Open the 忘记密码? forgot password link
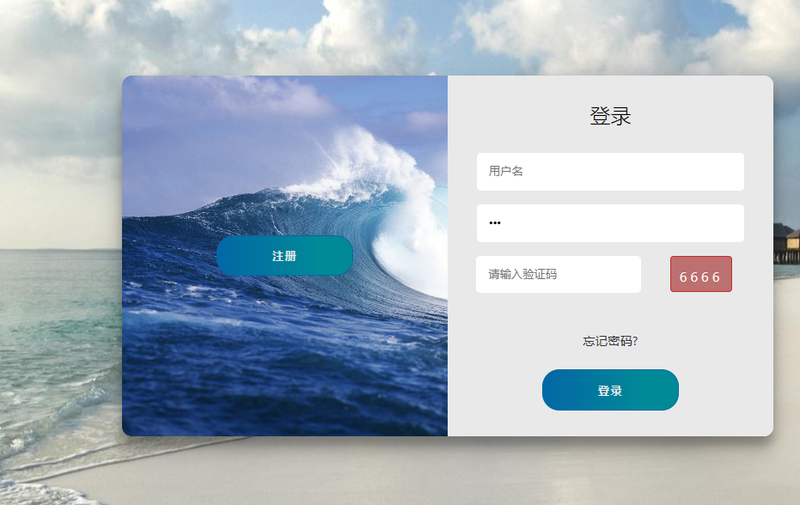Screen dimensions: 800x505 click(x=610, y=341)
